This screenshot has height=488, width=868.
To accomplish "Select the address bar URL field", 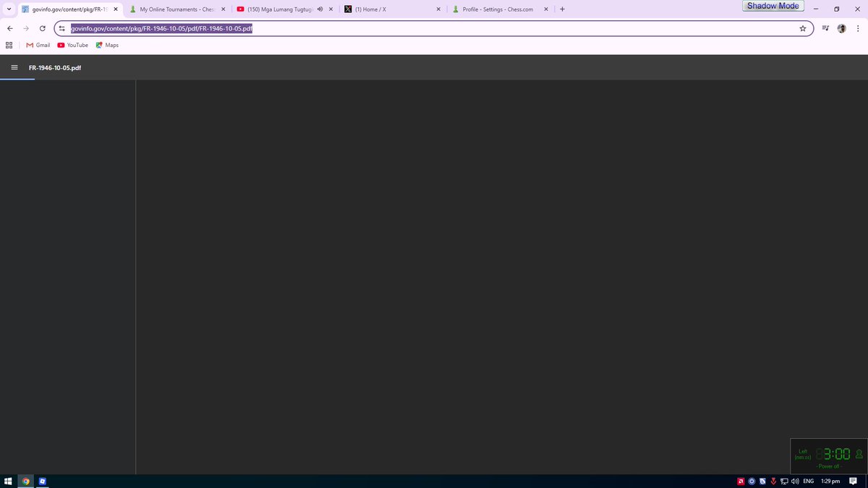I will pos(433,28).
